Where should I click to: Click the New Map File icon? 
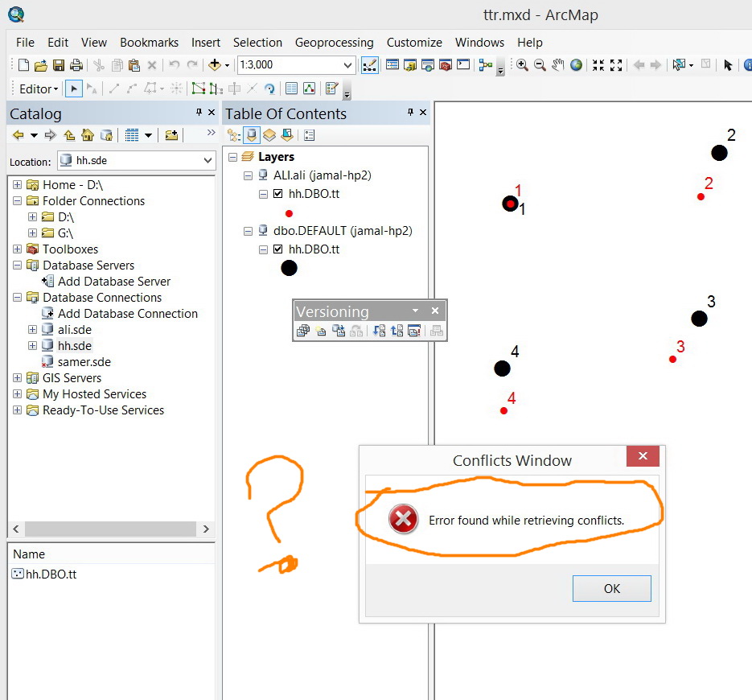pos(23,65)
